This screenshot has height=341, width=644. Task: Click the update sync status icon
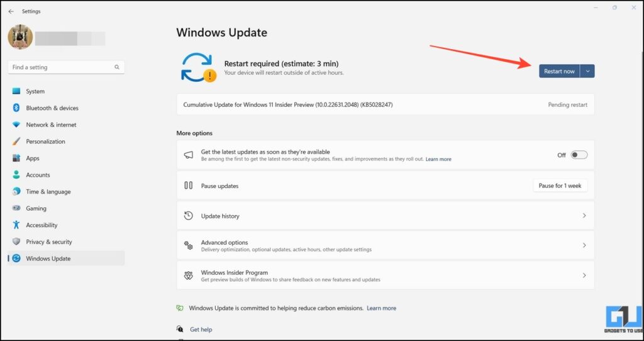click(198, 67)
